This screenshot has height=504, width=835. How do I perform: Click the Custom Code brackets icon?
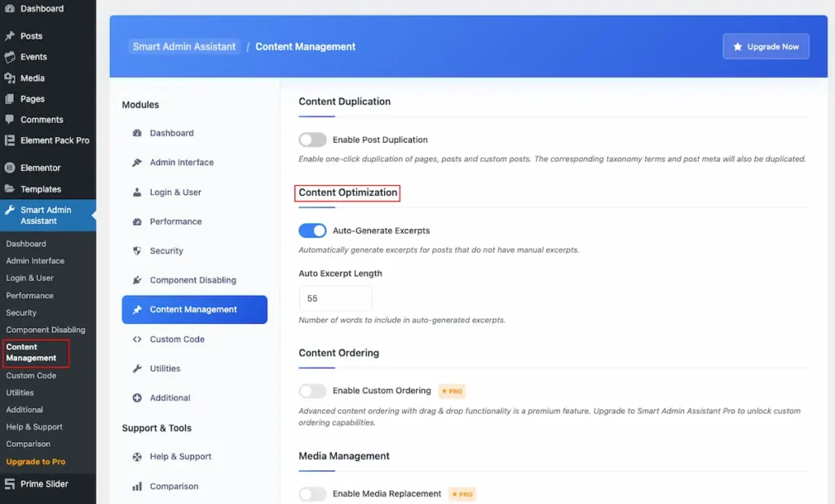pos(137,338)
